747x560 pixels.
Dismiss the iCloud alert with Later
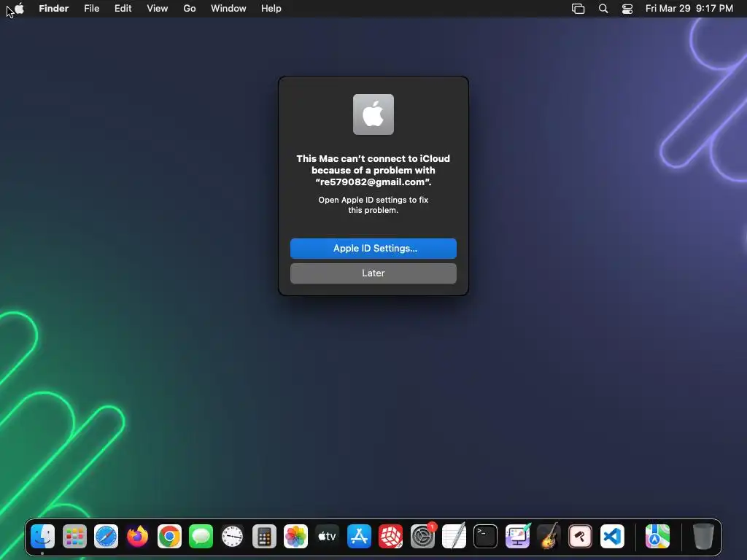tap(373, 273)
